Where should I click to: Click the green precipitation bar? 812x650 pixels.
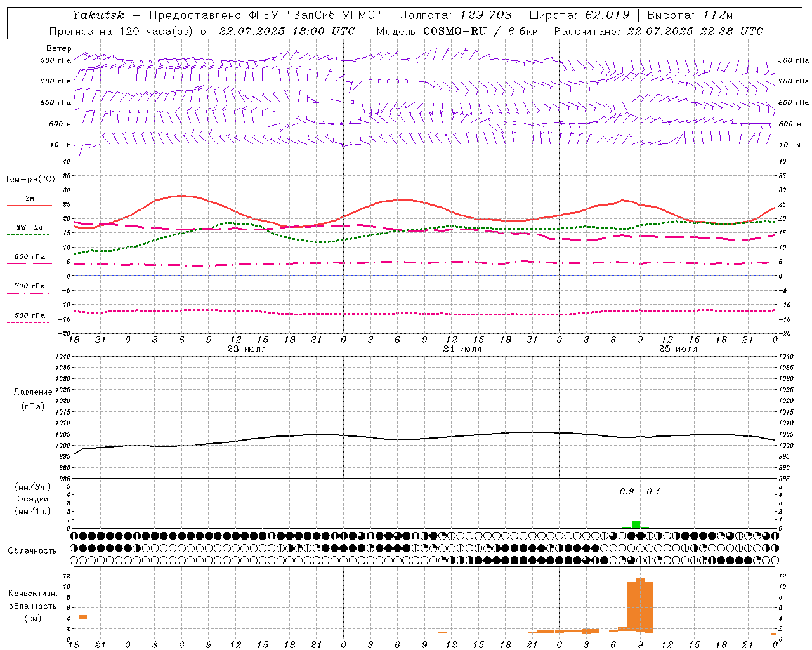pyautogui.click(x=636, y=524)
